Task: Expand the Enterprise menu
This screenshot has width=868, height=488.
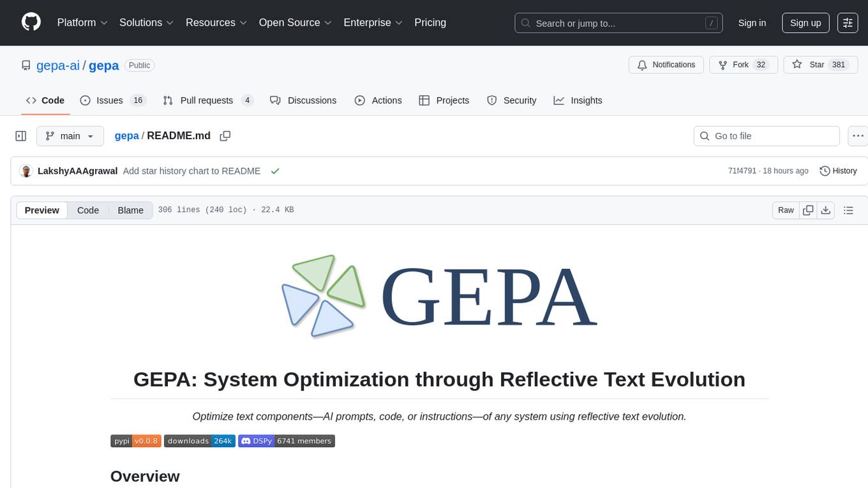Action: tap(373, 22)
